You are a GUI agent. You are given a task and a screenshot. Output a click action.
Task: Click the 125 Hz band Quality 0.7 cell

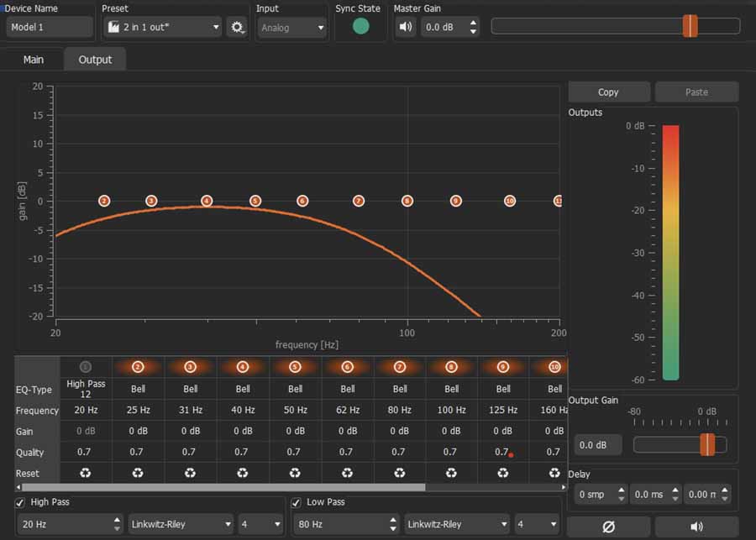501,452
